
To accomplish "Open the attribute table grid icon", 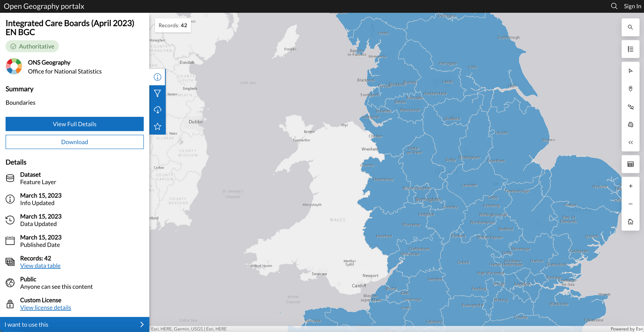I will click(630, 164).
